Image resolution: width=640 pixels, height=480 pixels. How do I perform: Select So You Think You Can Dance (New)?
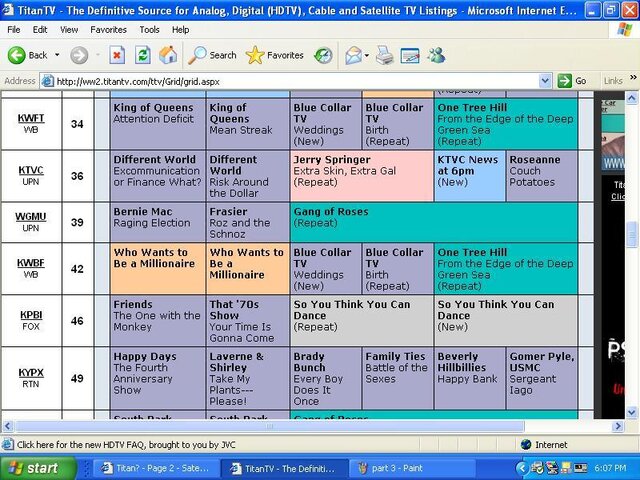coord(506,321)
